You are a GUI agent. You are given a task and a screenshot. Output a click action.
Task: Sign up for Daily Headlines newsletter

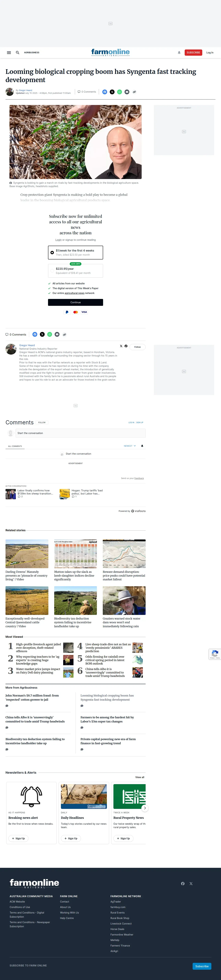71,838
